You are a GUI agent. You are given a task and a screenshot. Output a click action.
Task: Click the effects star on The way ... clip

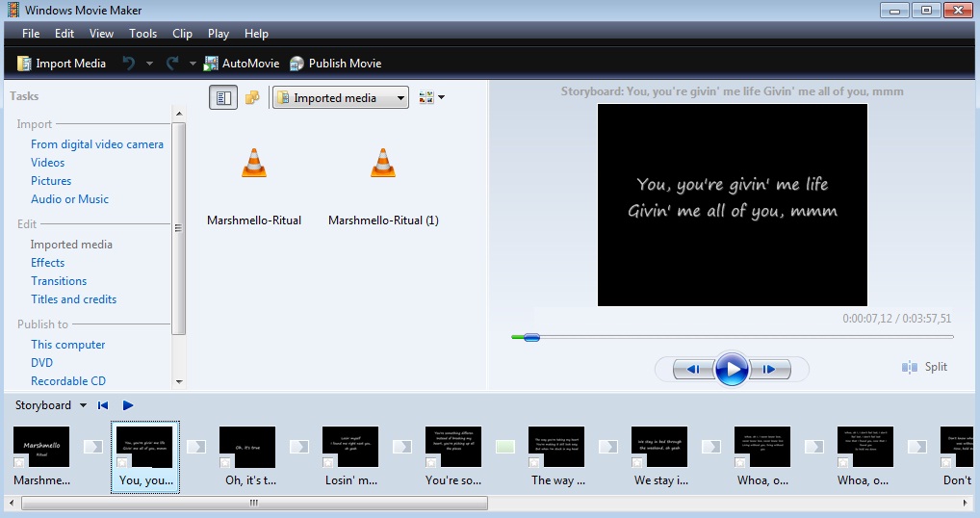(534, 462)
